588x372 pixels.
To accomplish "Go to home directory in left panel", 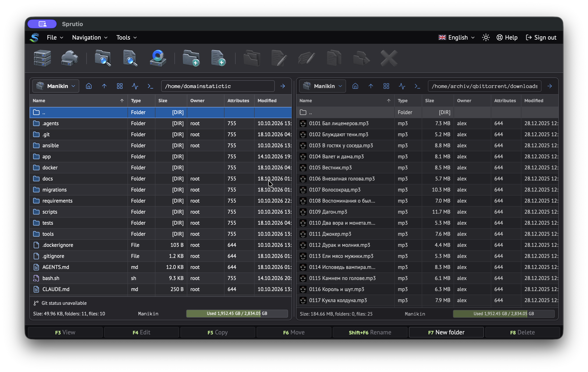I will click(89, 86).
